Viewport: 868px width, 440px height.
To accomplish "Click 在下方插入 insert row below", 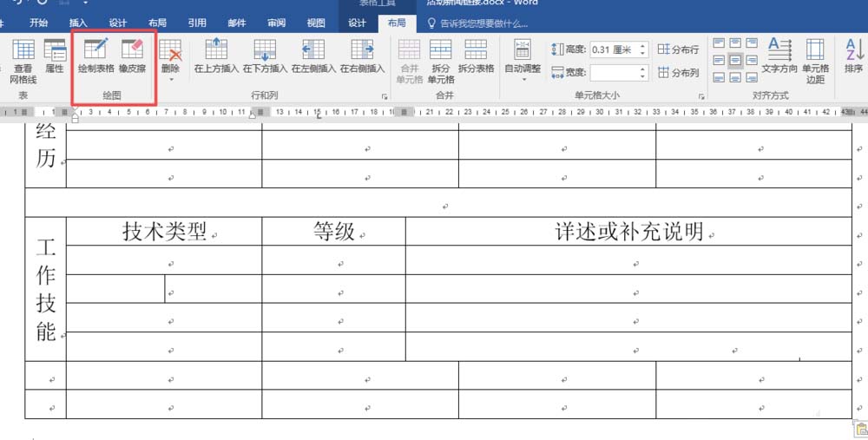I will (x=265, y=56).
